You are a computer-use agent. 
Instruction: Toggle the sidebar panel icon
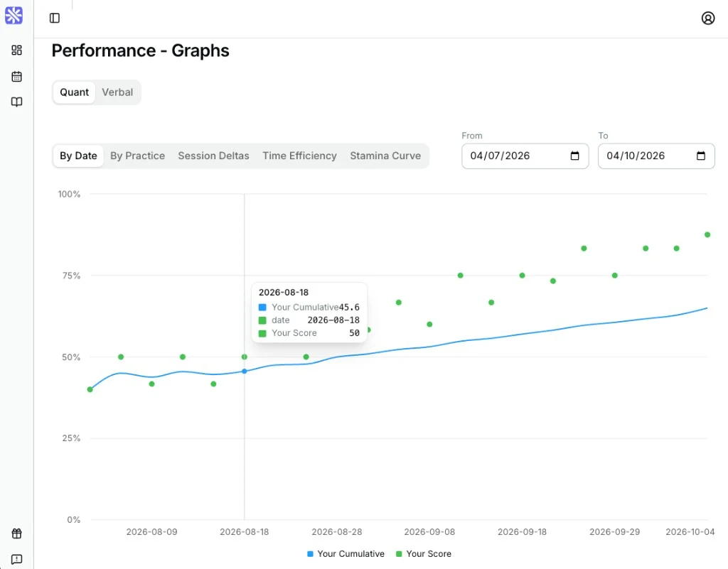55,18
